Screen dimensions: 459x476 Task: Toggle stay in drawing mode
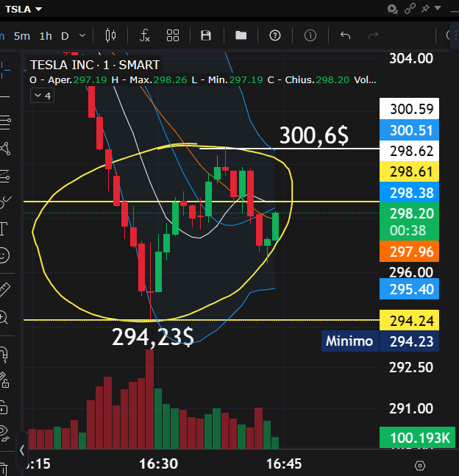tap(4, 380)
